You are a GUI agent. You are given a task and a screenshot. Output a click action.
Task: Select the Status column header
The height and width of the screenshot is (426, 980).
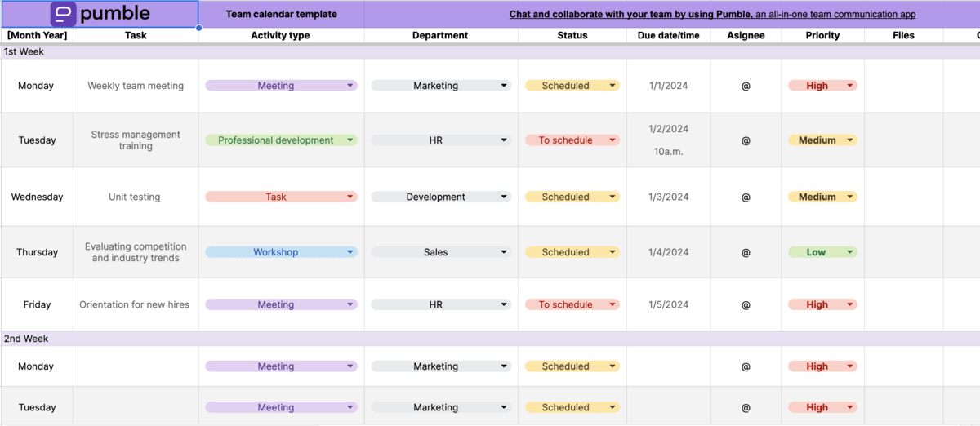click(x=572, y=36)
